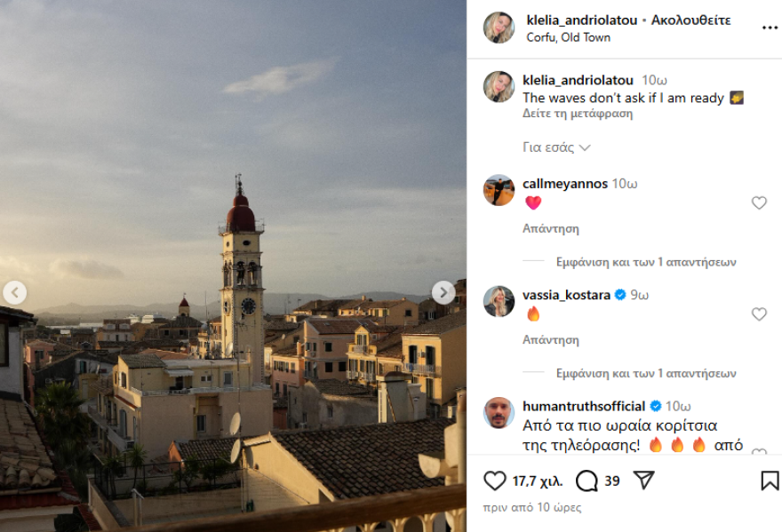Click the 'Ακολουθείτε' following button
Viewport: 782px width, 532px height.
690,20
